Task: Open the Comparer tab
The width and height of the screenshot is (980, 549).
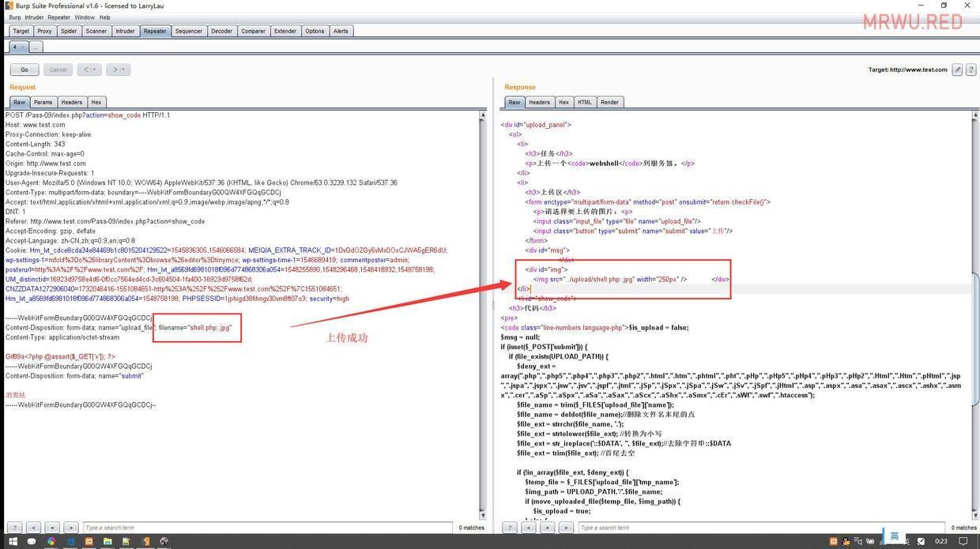Action: [x=253, y=32]
